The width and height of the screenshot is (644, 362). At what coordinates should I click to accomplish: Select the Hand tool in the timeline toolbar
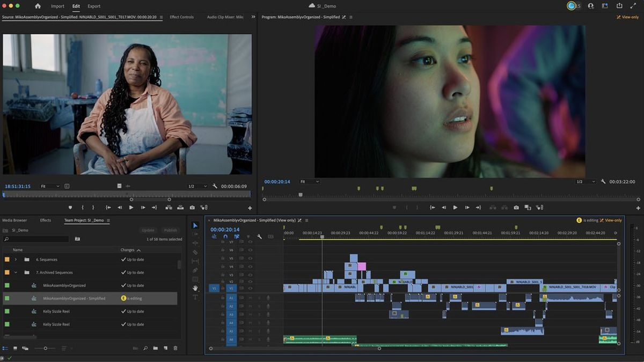[x=195, y=286]
